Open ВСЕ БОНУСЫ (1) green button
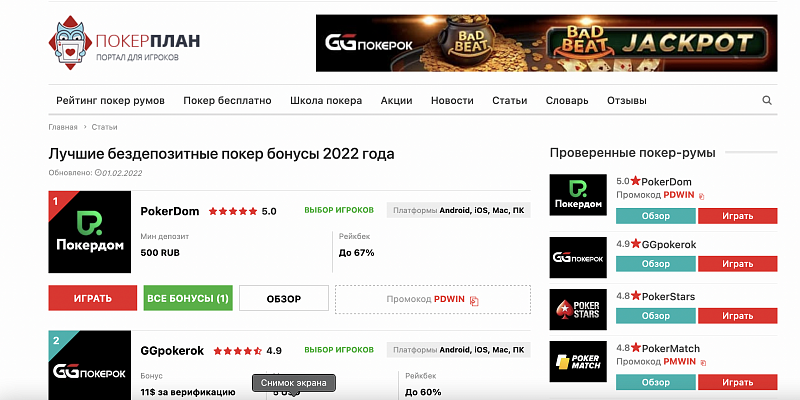The image size is (800, 400). click(x=188, y=298)
